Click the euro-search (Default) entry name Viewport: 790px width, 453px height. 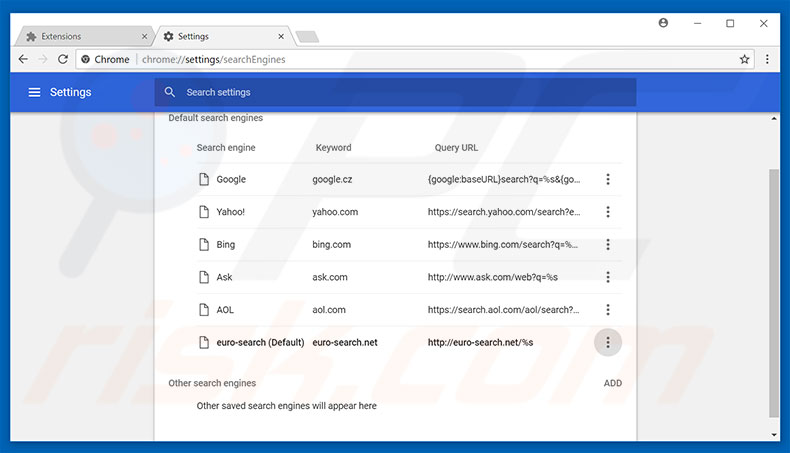pos(260,342)
